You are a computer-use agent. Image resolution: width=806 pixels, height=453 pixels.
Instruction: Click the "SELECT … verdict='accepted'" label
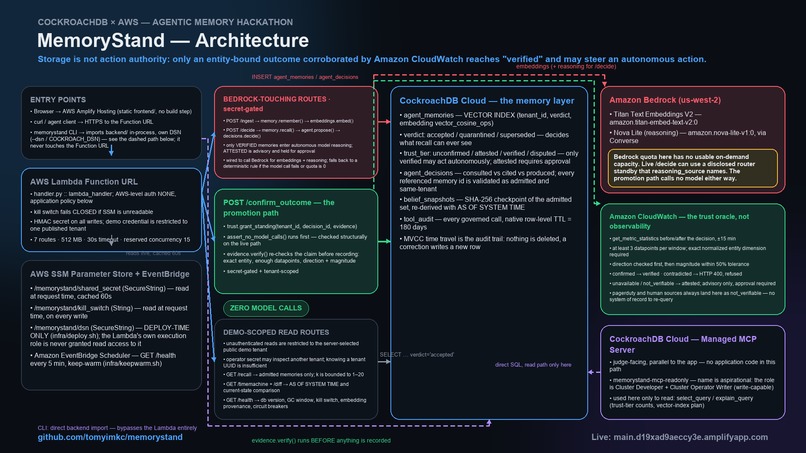pos(417,355)
